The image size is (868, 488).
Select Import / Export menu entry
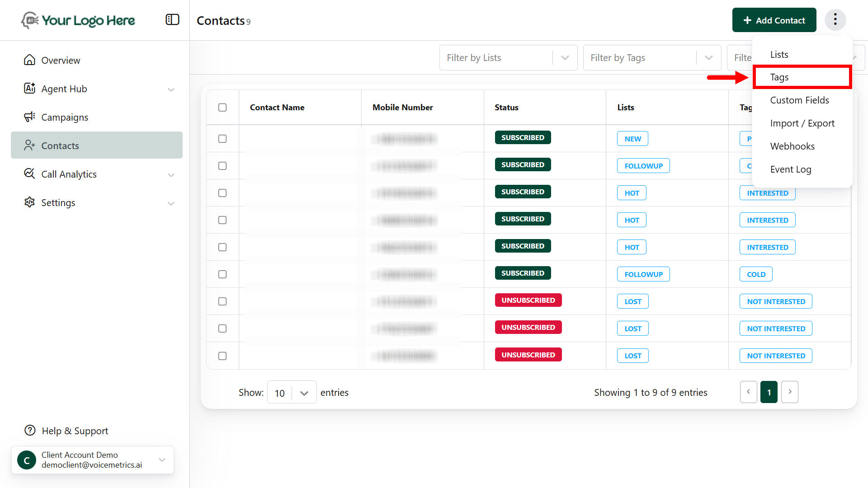tap(802, 123)
